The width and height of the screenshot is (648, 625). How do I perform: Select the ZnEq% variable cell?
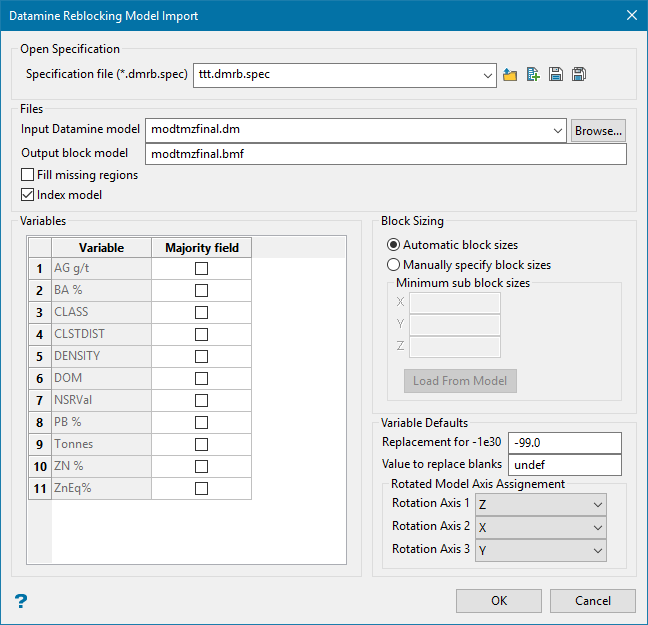tap(101, 489)
